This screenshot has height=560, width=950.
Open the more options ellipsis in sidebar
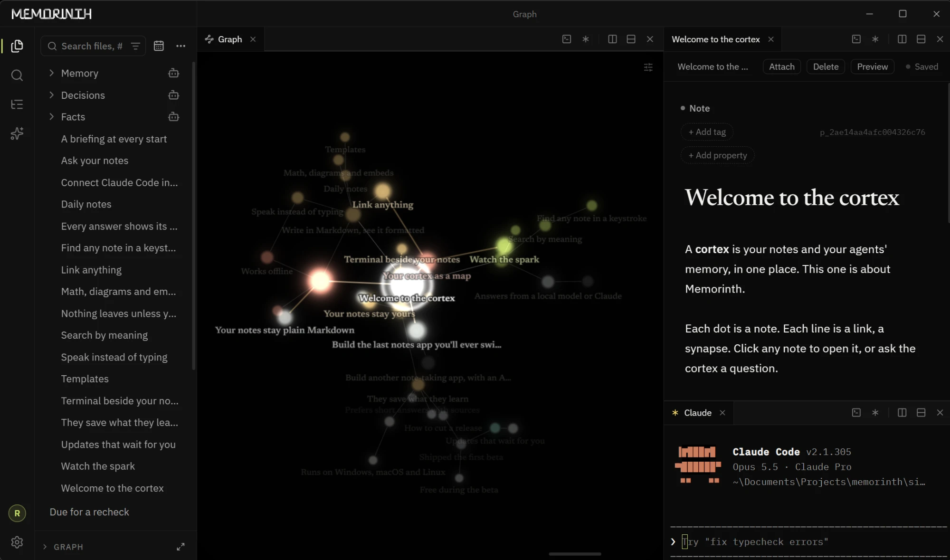[x=180, y=46]
